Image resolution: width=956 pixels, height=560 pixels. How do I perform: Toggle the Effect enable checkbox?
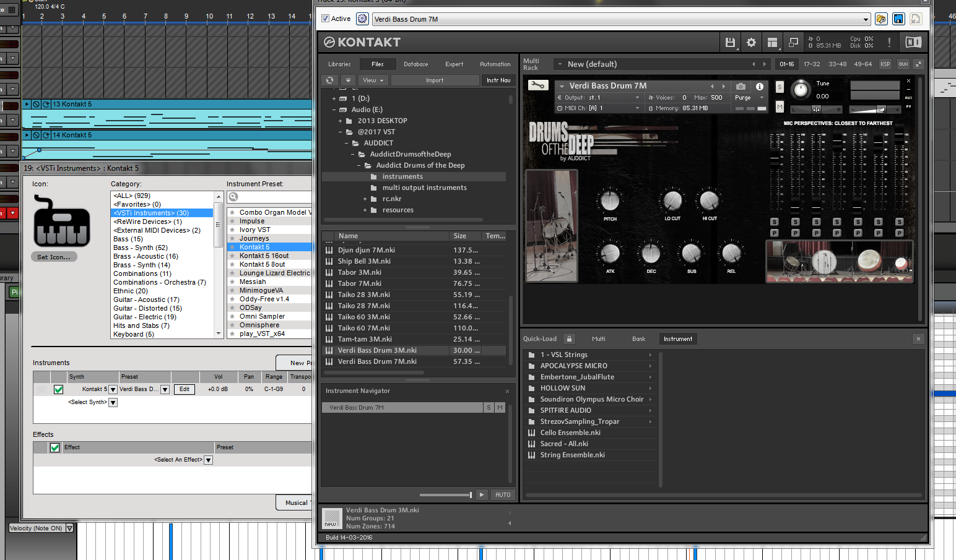[54, 447]
